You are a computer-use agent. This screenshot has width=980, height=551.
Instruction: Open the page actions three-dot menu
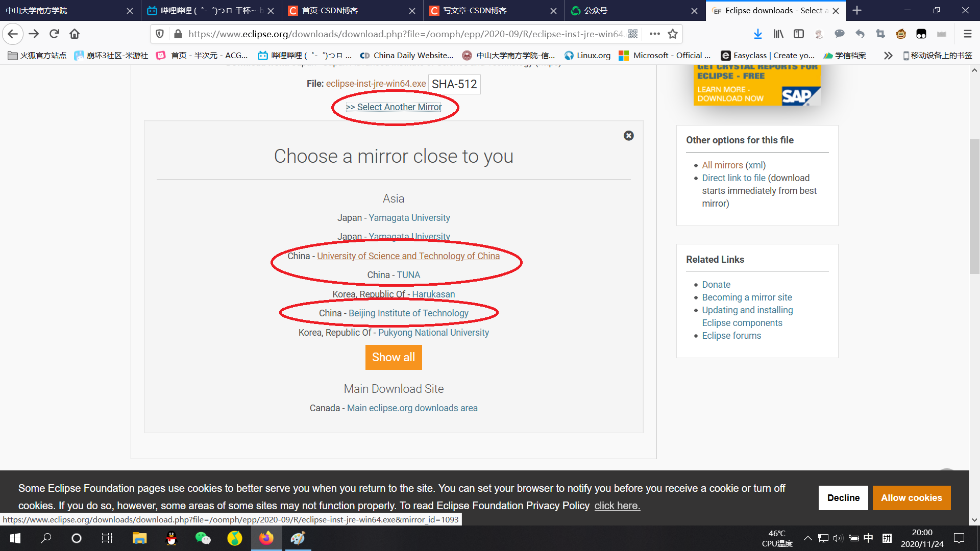(x=654, y=34)
